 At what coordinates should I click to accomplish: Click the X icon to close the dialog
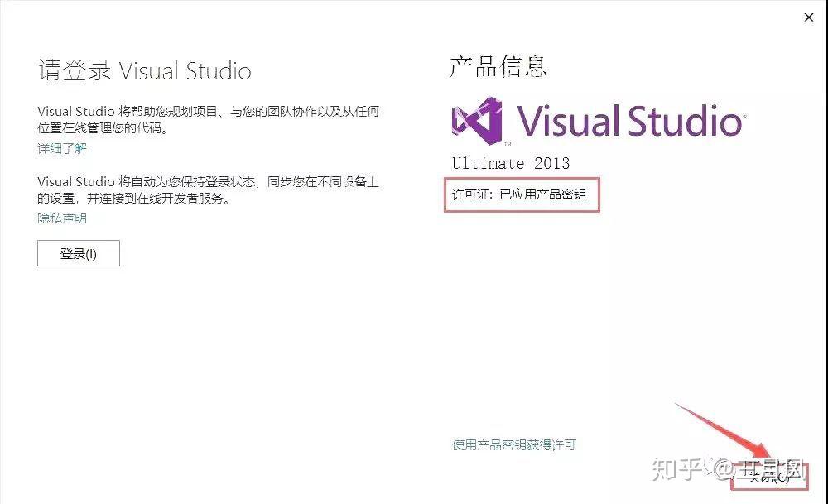click(809, 17)
